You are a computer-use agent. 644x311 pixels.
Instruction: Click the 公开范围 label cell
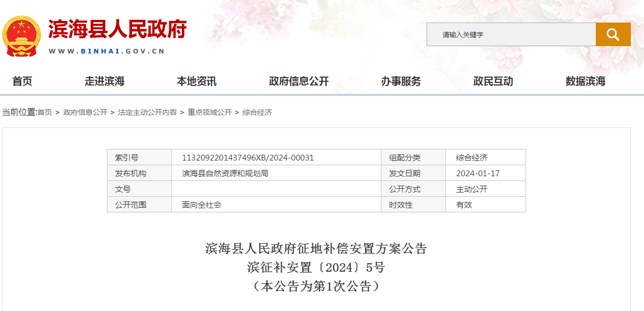click(139, 205)
